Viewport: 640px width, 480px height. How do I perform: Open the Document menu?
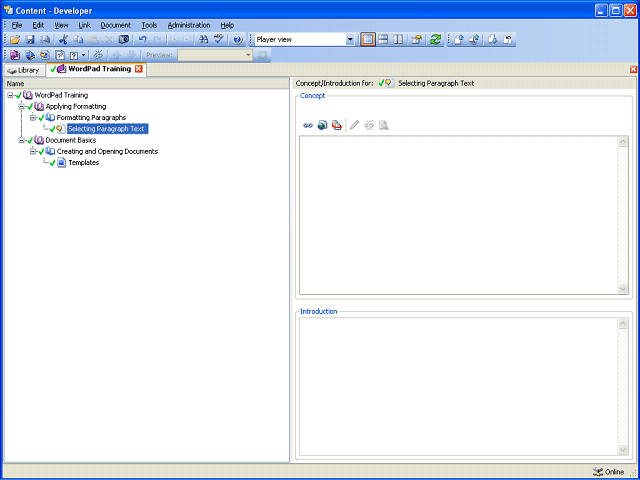(116, 25)
